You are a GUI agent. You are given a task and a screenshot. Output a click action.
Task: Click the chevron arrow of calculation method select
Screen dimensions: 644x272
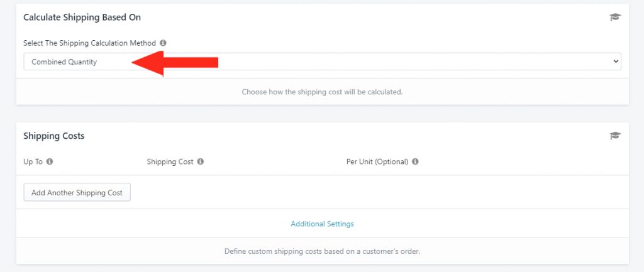click(x=615, y=62)
